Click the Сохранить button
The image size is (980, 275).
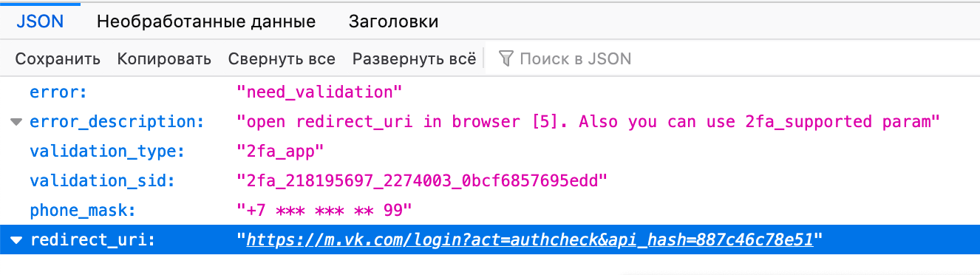(x=58, y=59)
